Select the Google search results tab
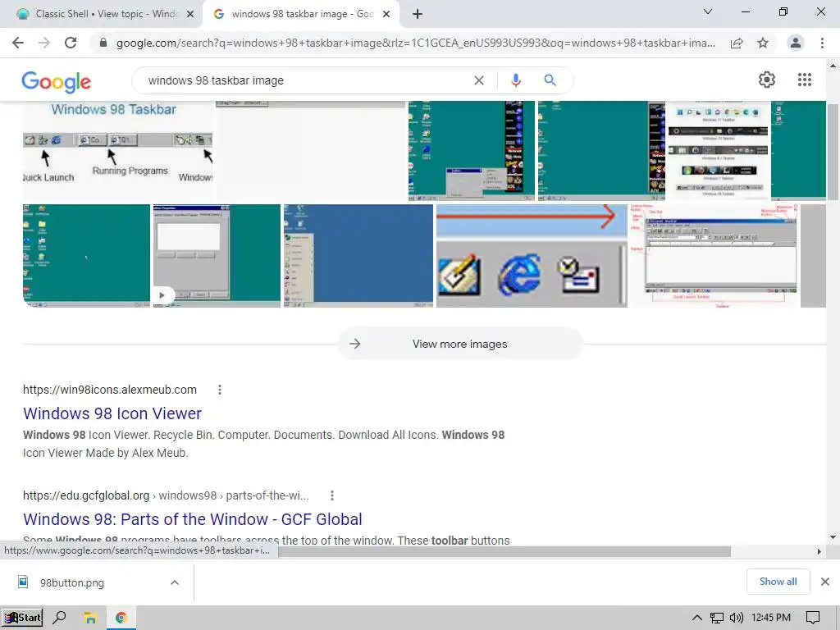This screenshot has width=840, height=630. pyautogui.click(x=301, y=14)
